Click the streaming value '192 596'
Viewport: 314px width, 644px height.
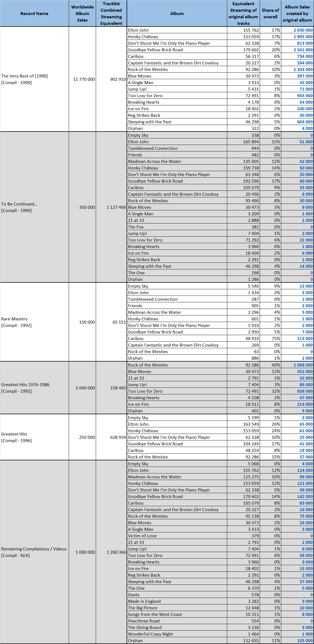tap(251, 181)
